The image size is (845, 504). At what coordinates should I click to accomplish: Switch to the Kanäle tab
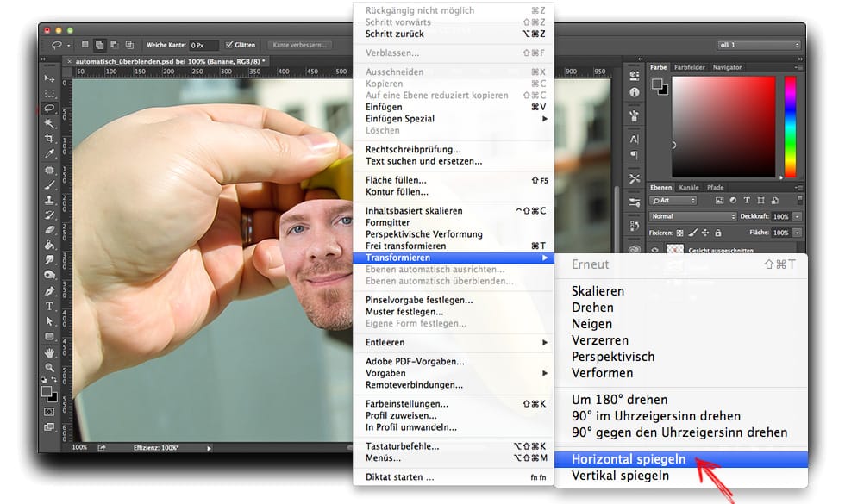pyautogui.click(x=689, y=188)
